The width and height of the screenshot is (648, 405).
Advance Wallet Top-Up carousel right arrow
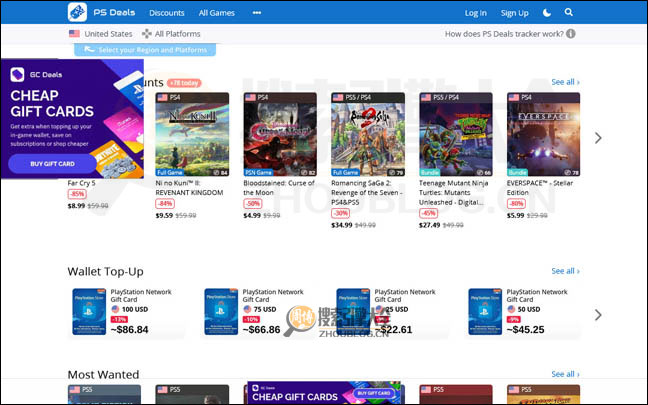coord(598,315)
